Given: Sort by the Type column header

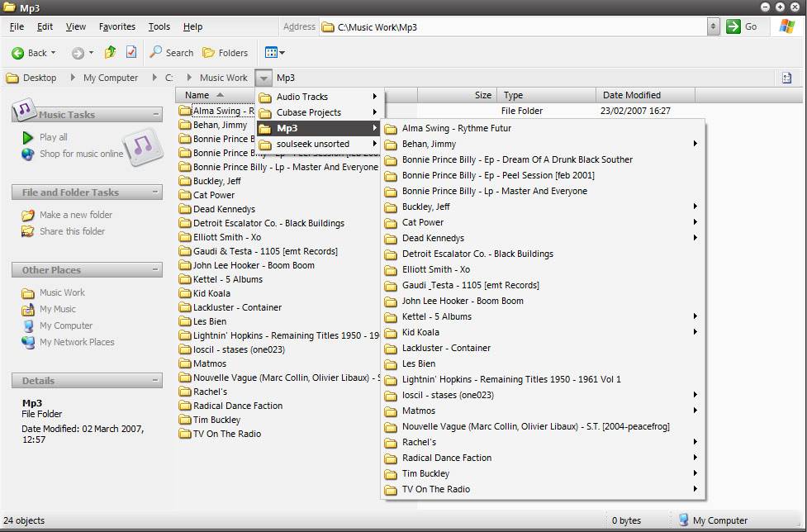Looking at the screenshot, I should pos(547,95).
